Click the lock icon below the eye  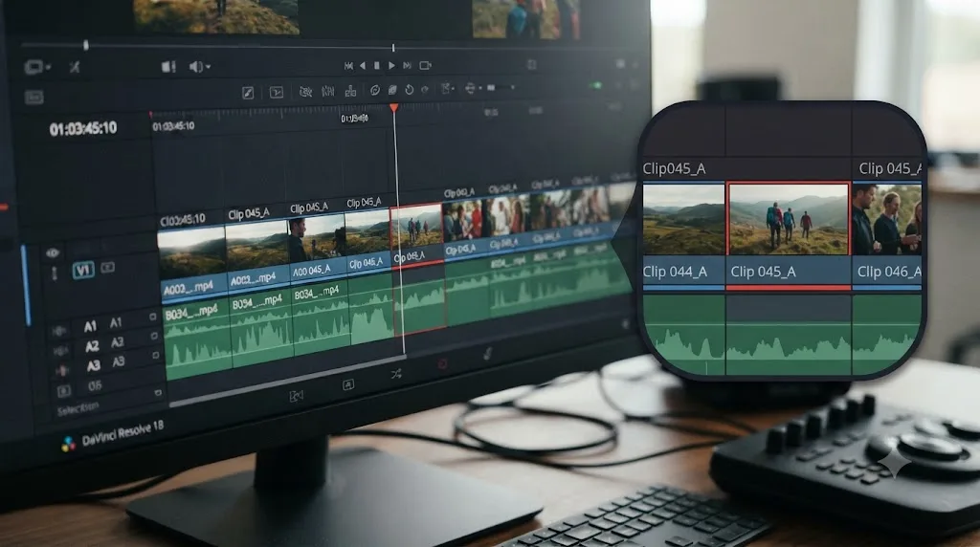pos(55,273)
